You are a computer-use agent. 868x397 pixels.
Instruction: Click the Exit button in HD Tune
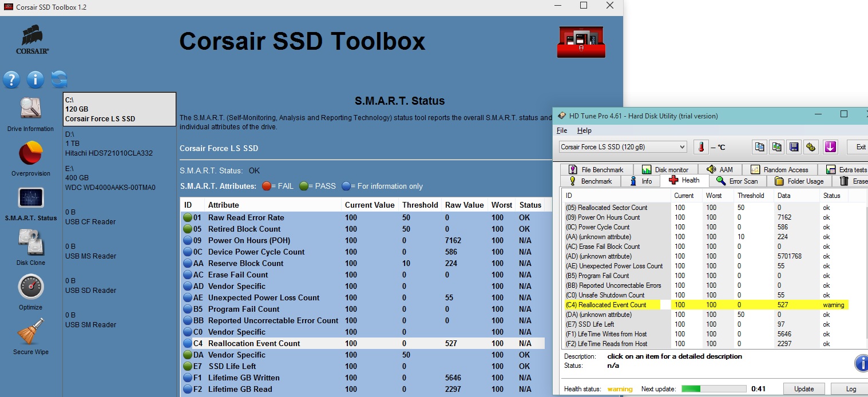point(859,147)
